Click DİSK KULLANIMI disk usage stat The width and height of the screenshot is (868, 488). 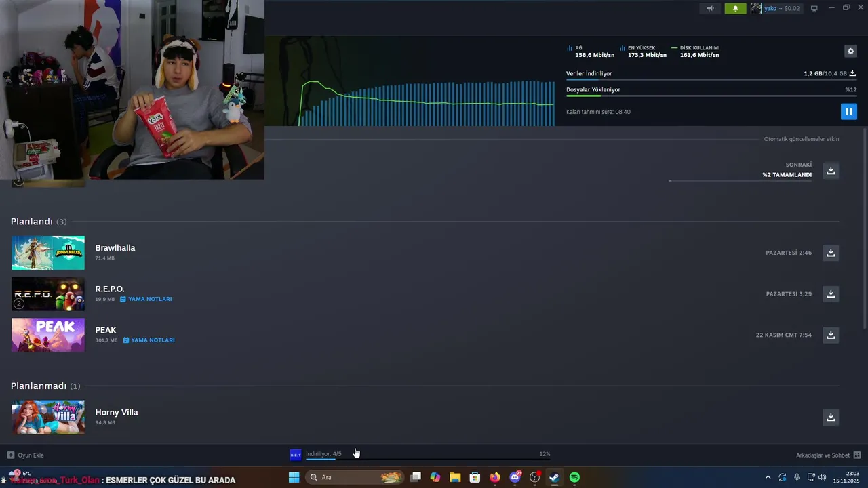coord(696,52)
